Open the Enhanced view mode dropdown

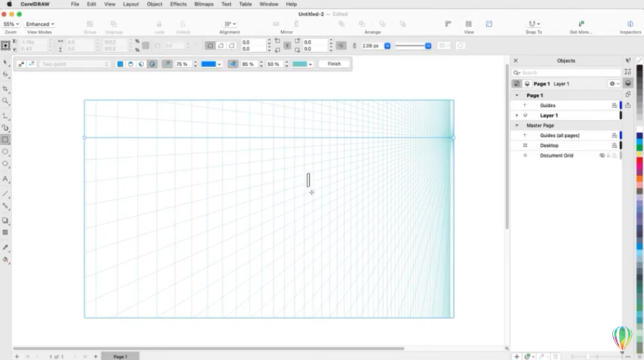pyautogui.click(x=40, y=24)
